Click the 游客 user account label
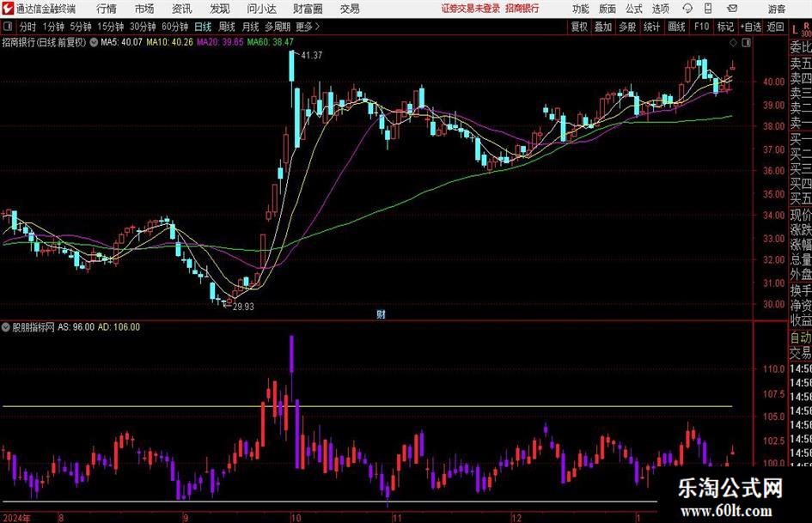This screenshot has width=812, height=523. coord(777,9)
